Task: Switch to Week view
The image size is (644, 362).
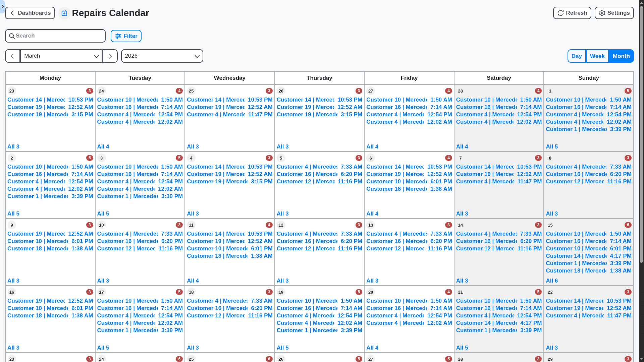Action: [x=597, y=56]
